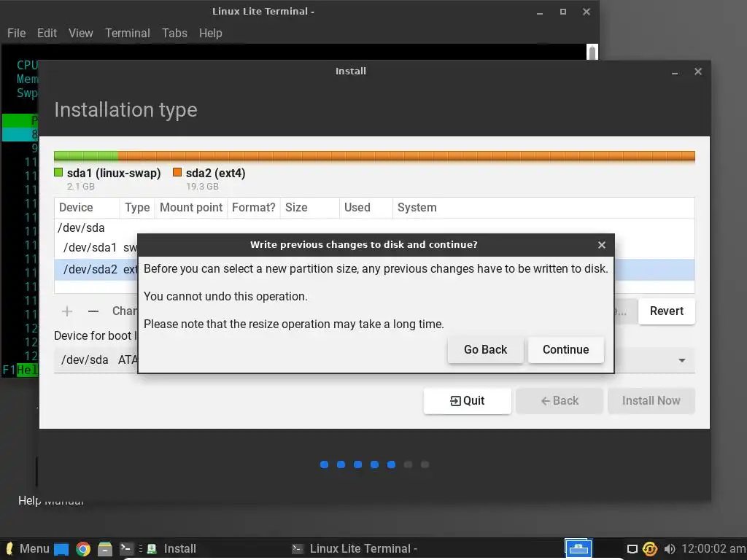Open the Help menu in Linux Lite Terminal
This screenshot has width=747, height=560.
(211, 34)
